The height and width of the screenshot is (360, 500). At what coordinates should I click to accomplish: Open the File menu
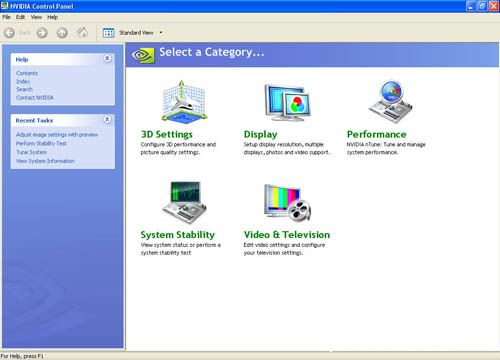[6, 17]
